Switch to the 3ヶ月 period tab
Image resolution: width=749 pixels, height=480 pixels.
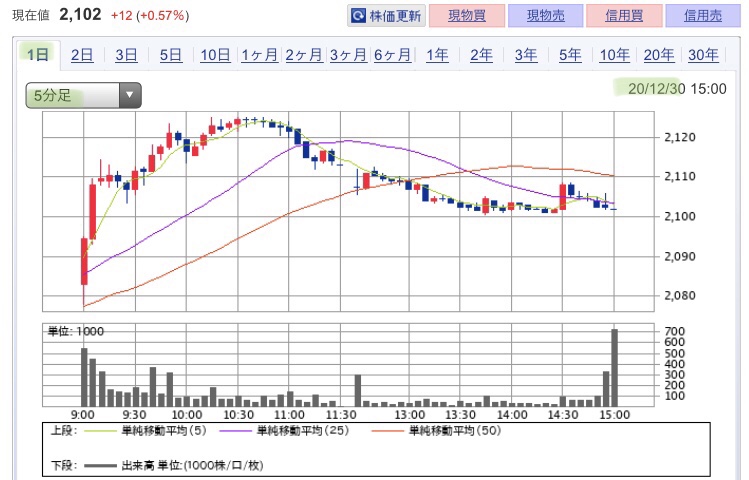[348, 55]
